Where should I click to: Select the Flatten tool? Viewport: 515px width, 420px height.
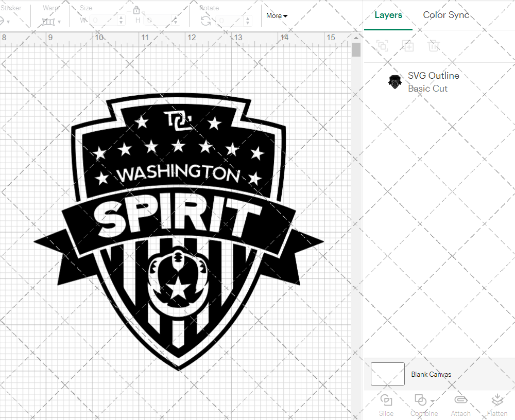[497, 405]
